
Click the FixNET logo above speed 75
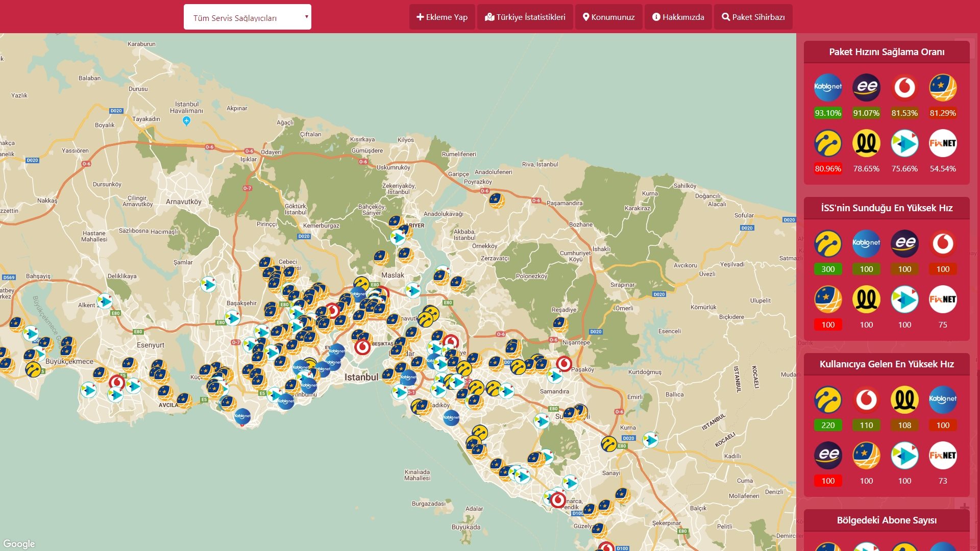point(943,299)
